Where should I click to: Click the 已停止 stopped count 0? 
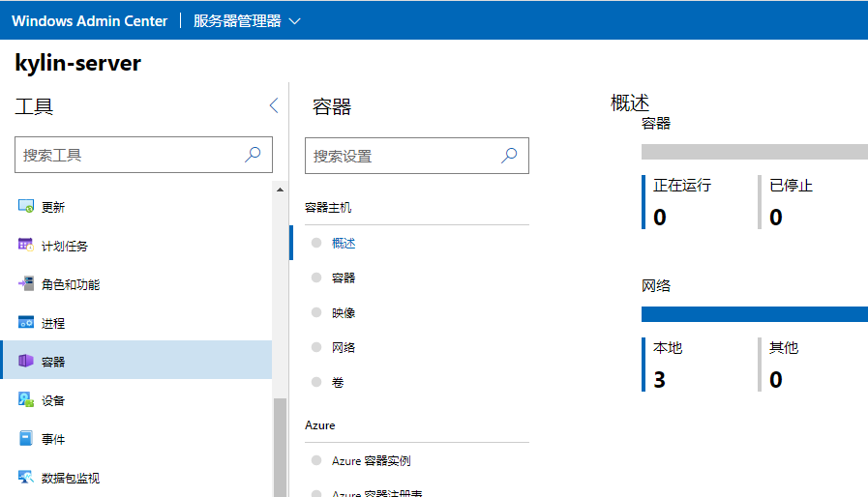(776, 218)
